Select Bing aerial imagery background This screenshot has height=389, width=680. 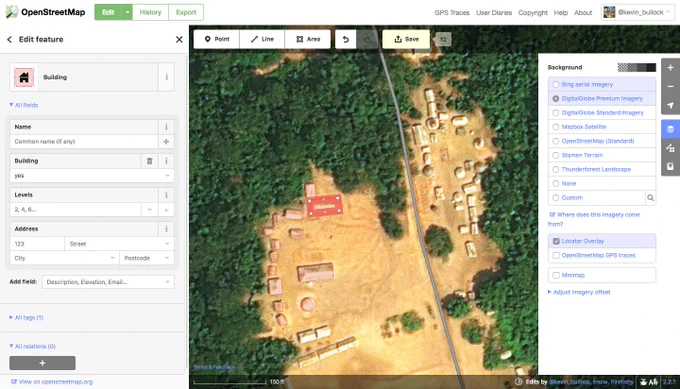pyautogui.click(x=602, y=85)
